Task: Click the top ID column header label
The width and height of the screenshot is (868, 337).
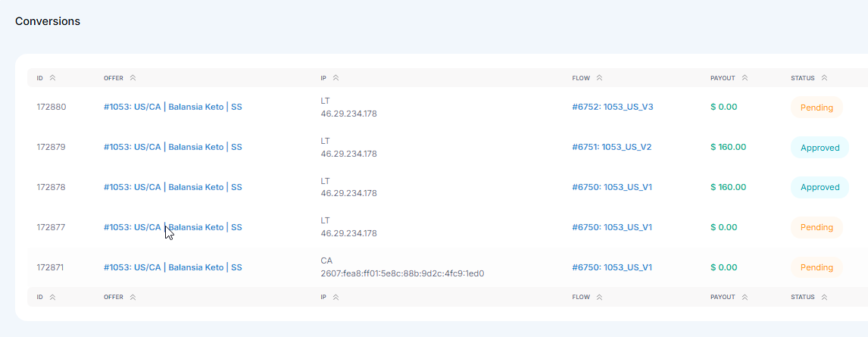Action: (x=40, y=78)
